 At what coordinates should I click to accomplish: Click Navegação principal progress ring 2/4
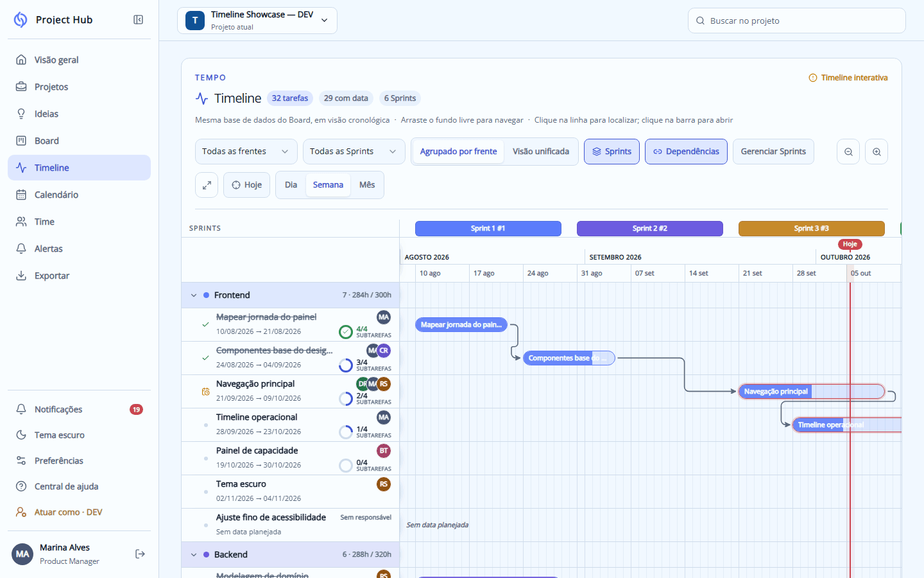coord(346,398)
